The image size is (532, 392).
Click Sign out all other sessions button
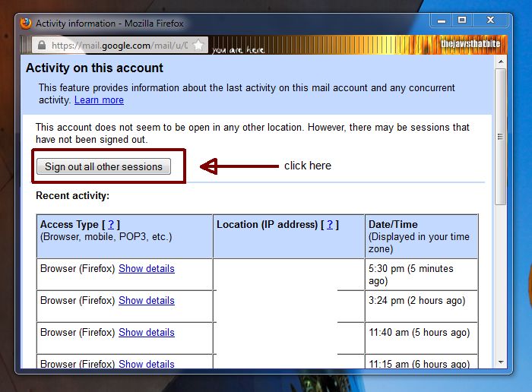(x=103, y=166)
